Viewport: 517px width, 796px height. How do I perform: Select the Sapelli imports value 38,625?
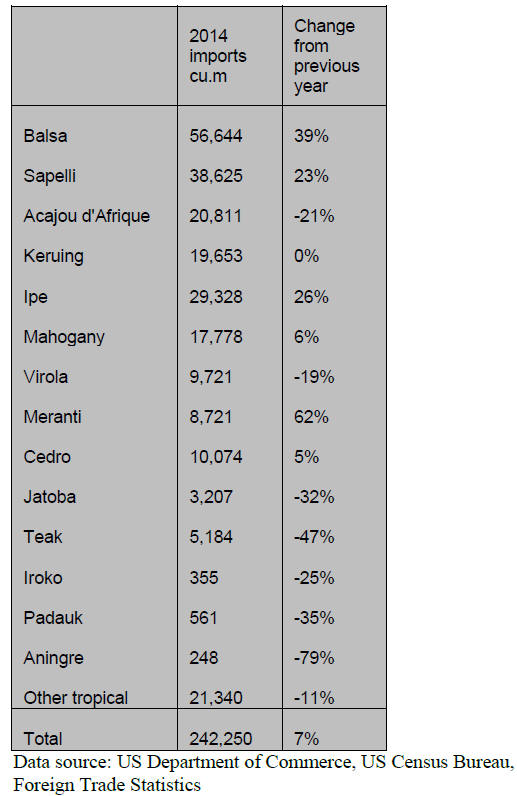click(216, 176)
